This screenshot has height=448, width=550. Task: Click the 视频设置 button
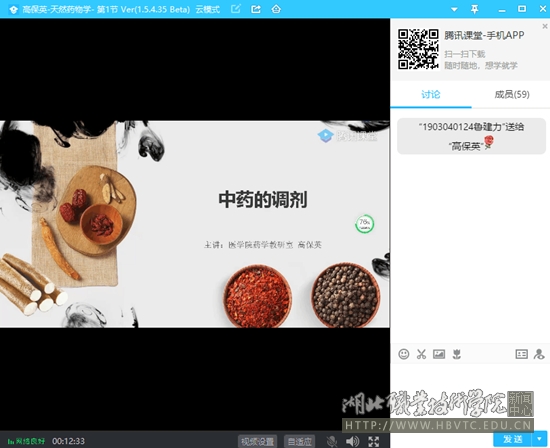257,441
